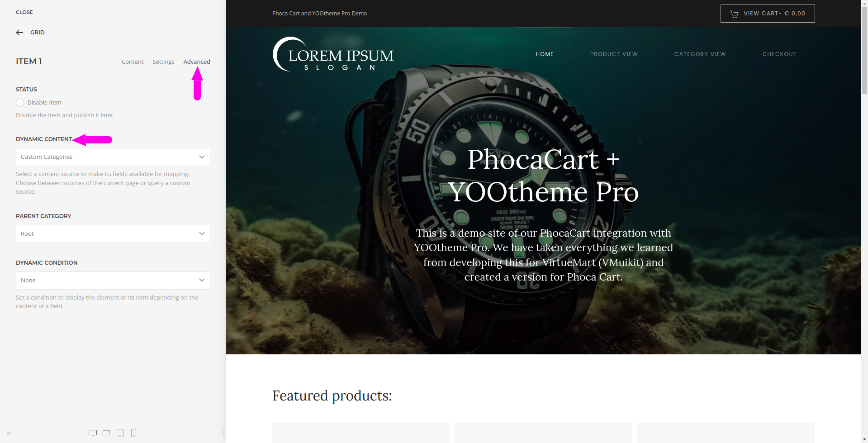
Task: Open the Custom Categories dynamic content dropdown
Action: pos(113,157)
